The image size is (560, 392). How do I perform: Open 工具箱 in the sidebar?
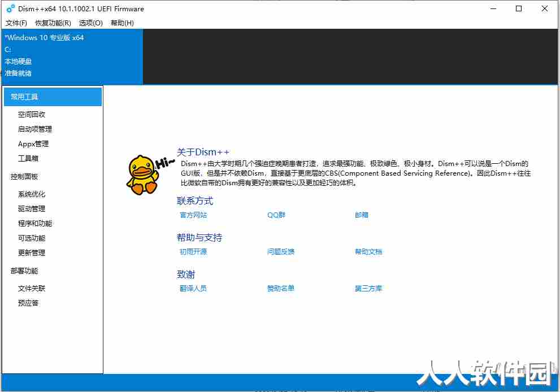point(28,158)
